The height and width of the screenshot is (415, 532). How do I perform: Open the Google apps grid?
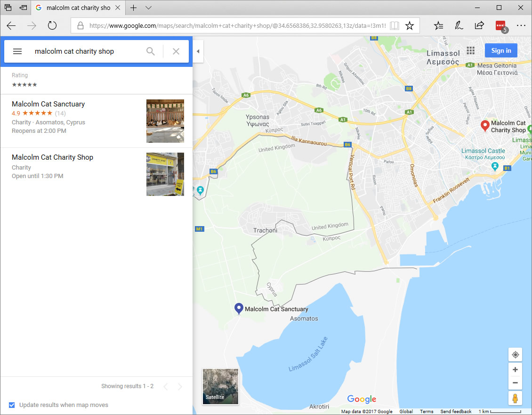(470, 50)
